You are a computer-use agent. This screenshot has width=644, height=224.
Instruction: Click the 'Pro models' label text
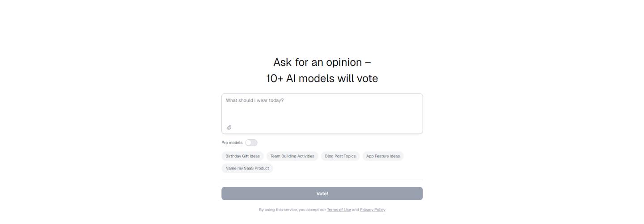pyautogui.click(x=232, y=143)
